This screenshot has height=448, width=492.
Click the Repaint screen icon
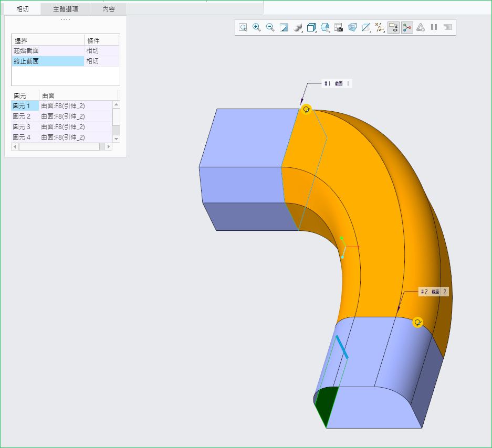tap(284, 27)
